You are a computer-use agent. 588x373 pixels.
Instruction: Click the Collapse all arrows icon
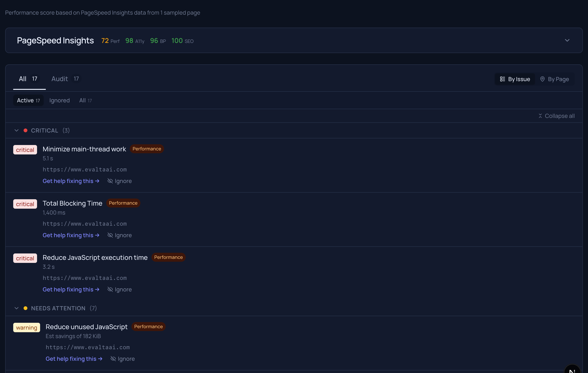tap(540, 116)
